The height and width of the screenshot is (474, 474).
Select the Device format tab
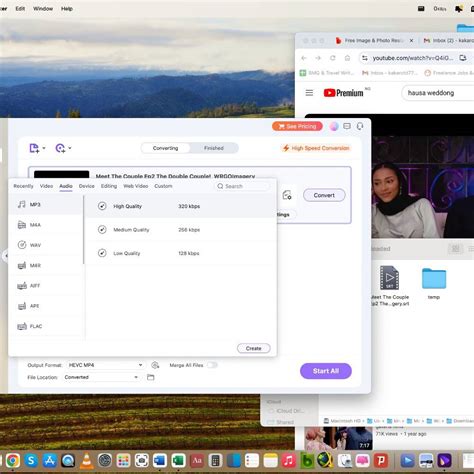pyautogui.click(x=87, y=186)
